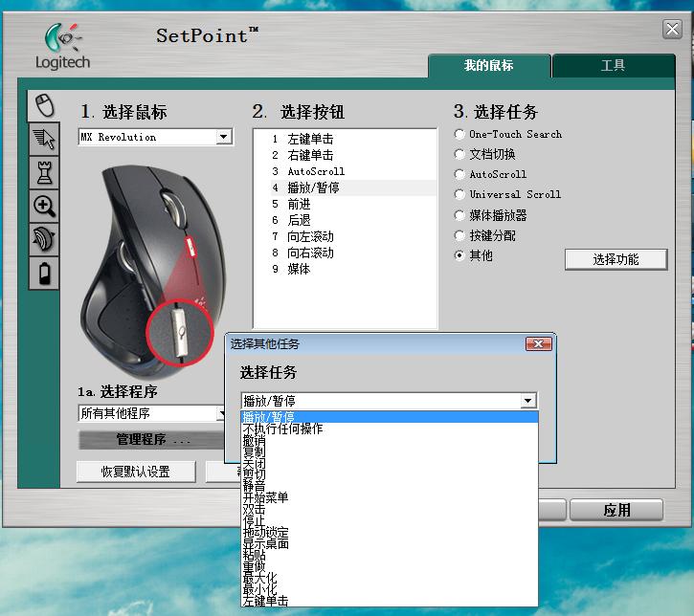Screen dimensions: 694x616
Task: Select button 2 右键单击 in list
Action: click(x=353, y=155)
